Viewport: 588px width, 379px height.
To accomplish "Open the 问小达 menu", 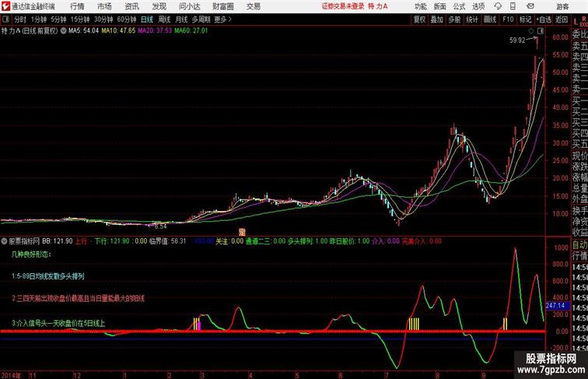I will [189, 6].
